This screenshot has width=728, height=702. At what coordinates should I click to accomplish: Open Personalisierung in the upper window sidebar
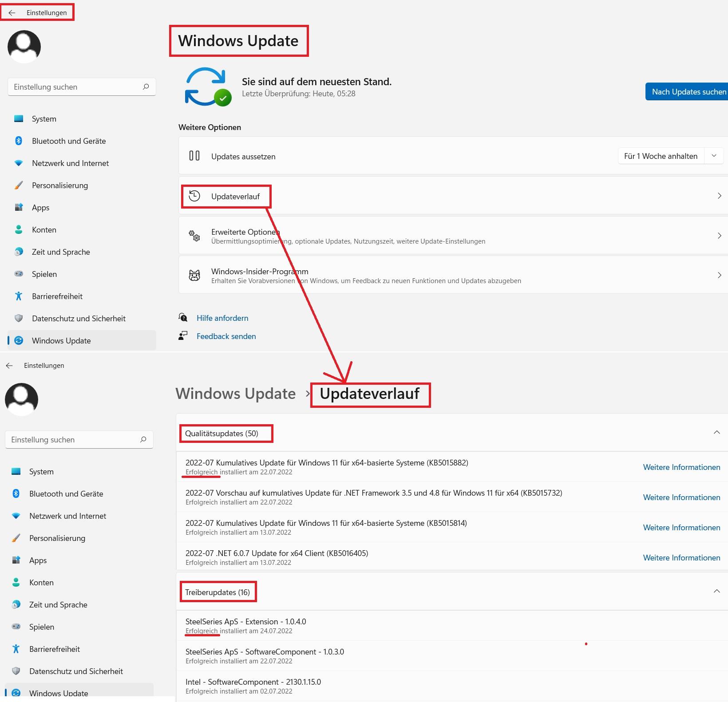[x=82, y=185]
